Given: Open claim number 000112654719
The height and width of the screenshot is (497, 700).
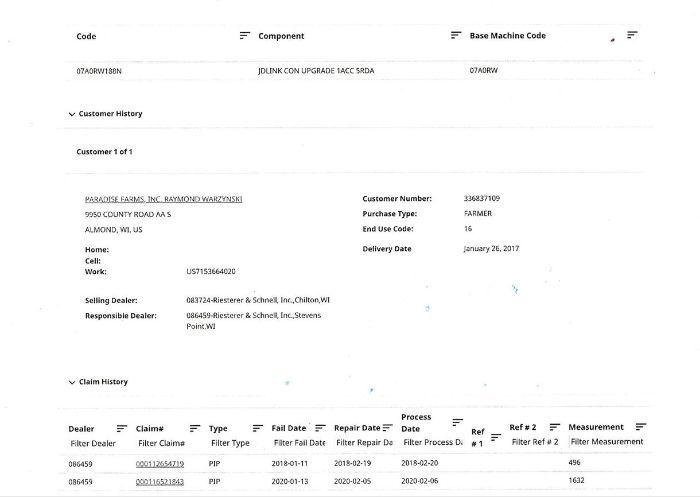Looking at the screenshot, I should 160,464.
